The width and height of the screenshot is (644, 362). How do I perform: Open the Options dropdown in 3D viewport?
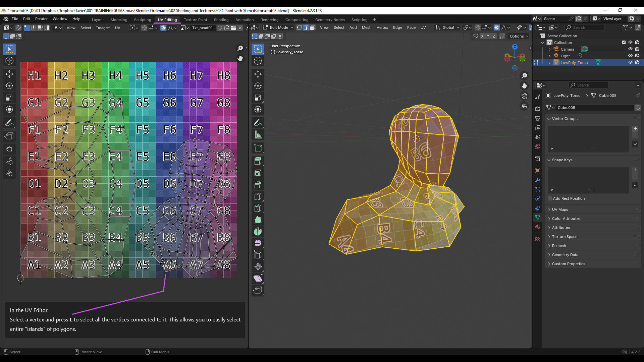[x=519, y=36]
